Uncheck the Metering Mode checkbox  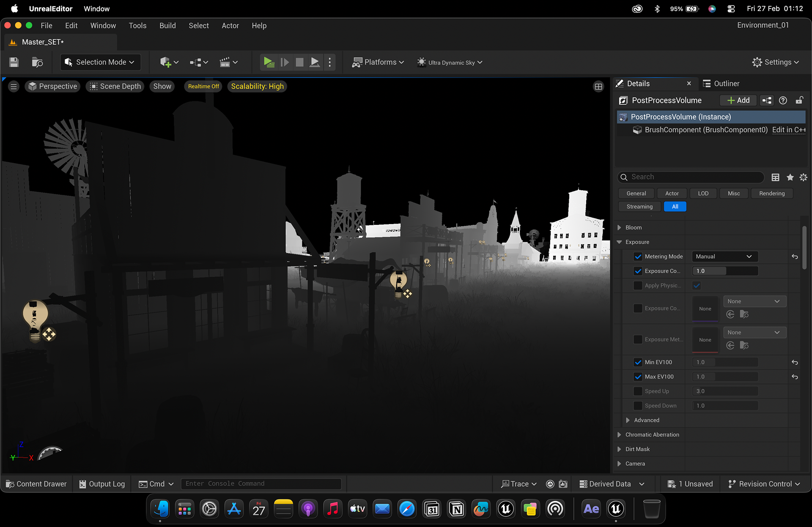pos(638,257)
